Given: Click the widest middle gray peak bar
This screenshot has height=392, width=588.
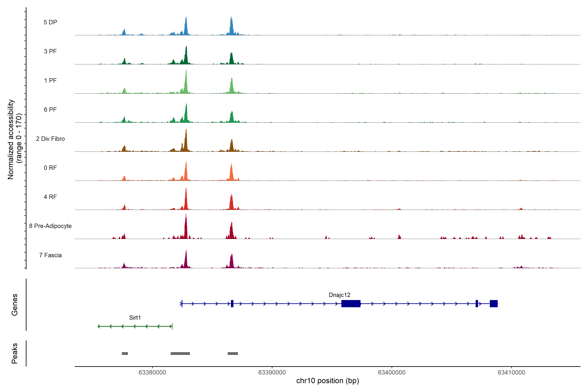Looking at the screenshot, I should [180, 353].
